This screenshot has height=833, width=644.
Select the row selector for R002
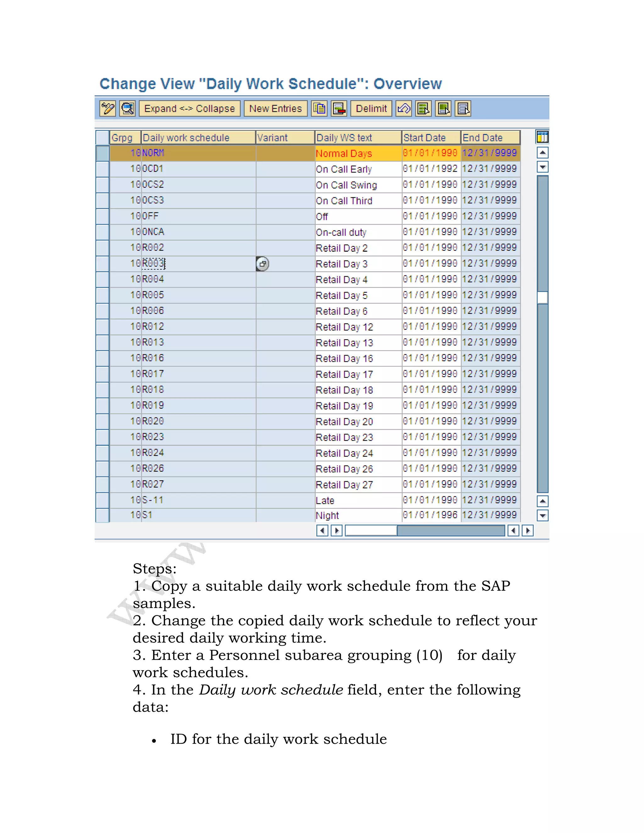[102, 248]
